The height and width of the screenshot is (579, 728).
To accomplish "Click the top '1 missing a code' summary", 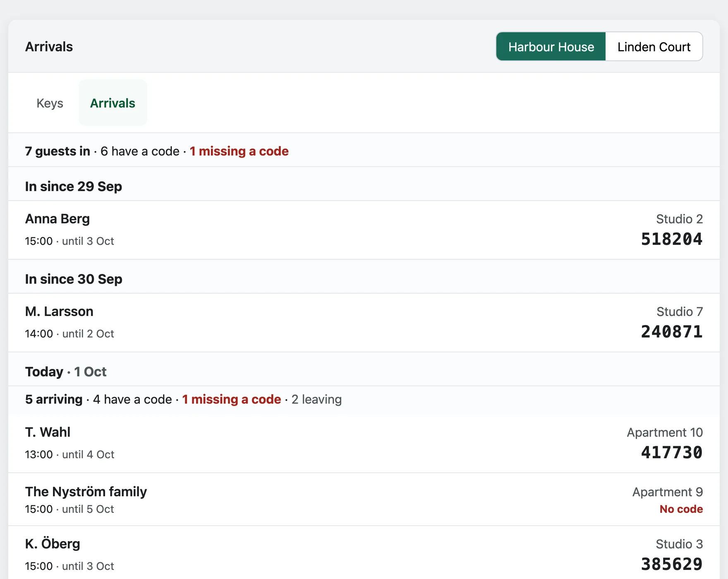I will pyautogui.click(x=239, y=151).
